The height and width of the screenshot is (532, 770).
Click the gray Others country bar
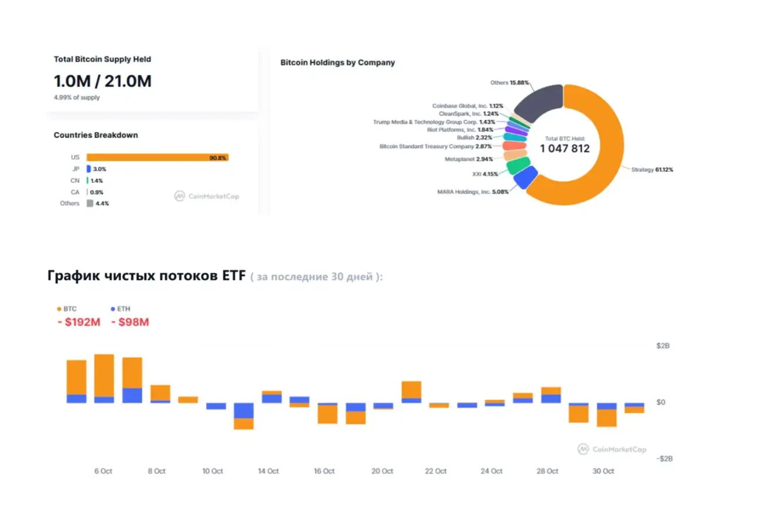pyautogui.click(x=90, y=204)
